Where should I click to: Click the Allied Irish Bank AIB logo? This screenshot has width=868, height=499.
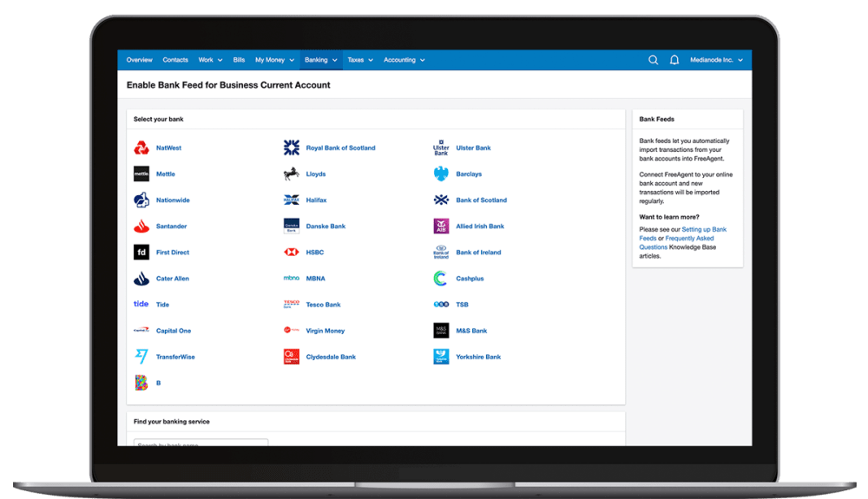tap(441, 226)
